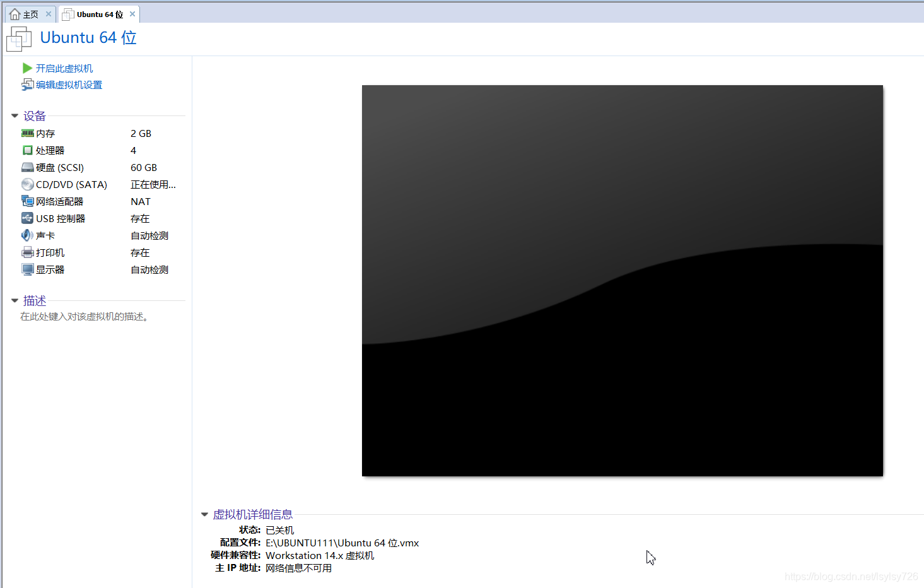This screenshot has width=924, height=588.
Task: Click the network adapter (网络适配器) icon
Action: 27,201
